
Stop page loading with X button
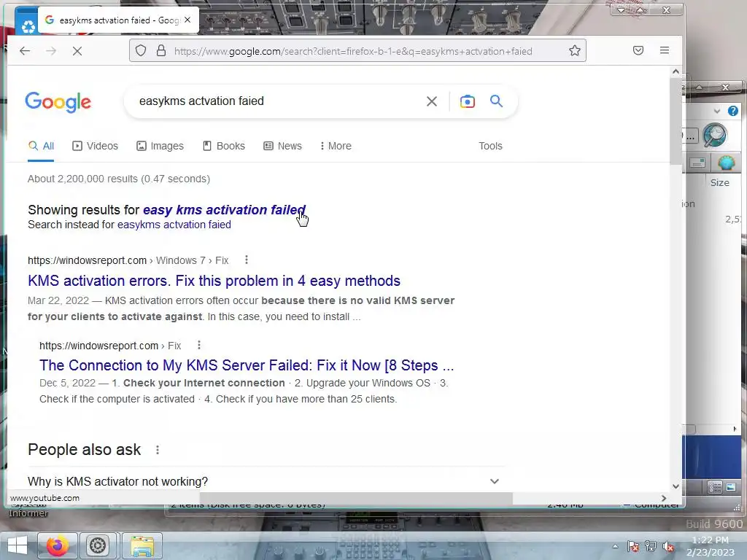[x=77, y=51]
